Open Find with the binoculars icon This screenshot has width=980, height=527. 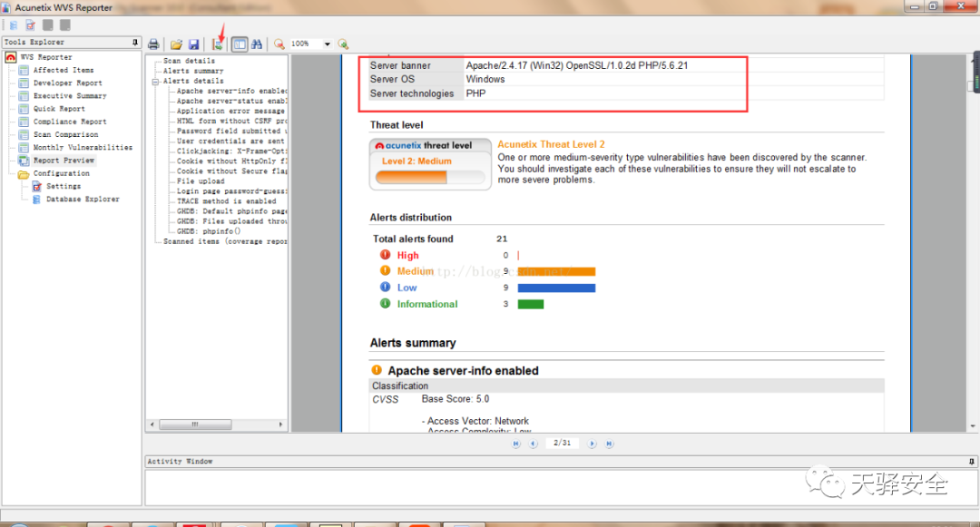point(257,44)
